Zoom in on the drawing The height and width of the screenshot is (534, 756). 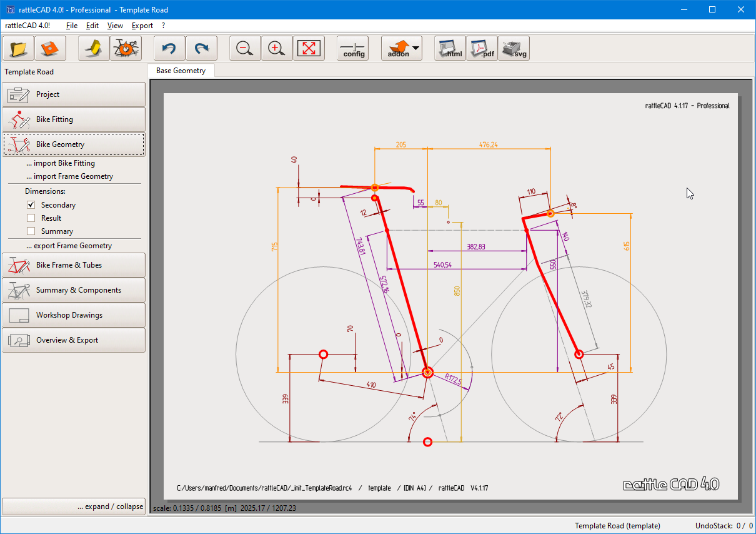click(277, 48)
